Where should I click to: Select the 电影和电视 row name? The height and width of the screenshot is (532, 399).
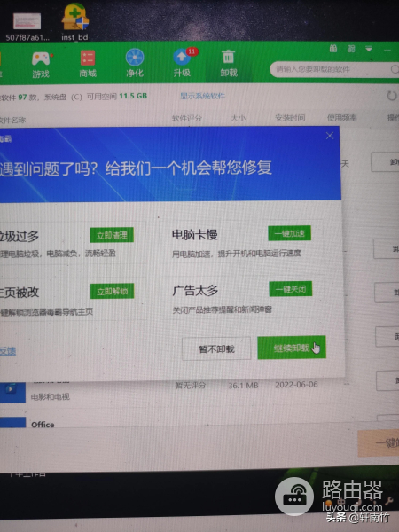51,396
